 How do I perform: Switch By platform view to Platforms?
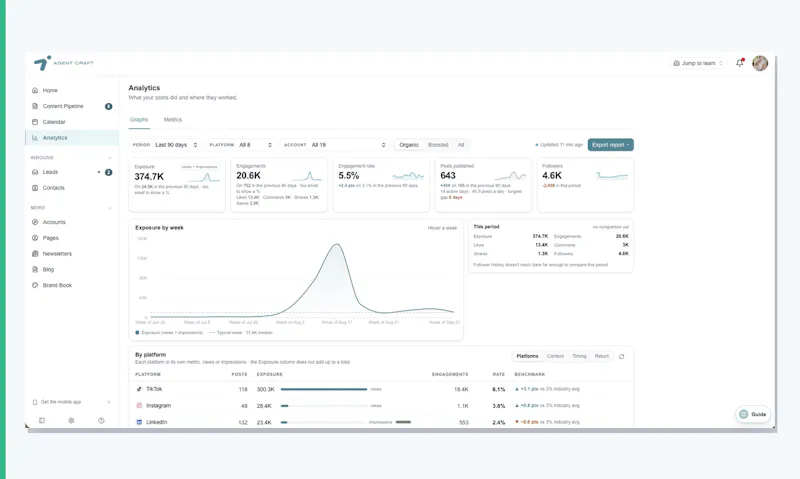click(x=527, y=356)
